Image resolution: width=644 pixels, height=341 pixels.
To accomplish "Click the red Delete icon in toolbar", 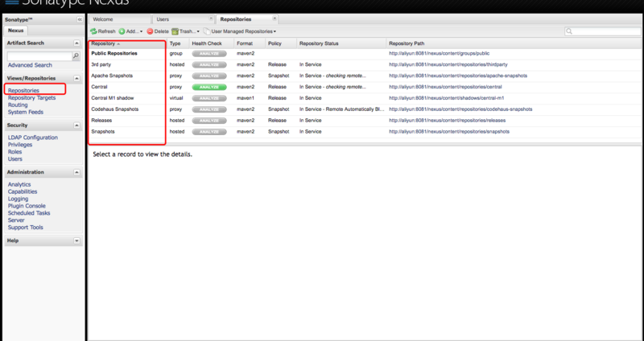I will pyautogui.click(x=150, y=31).
